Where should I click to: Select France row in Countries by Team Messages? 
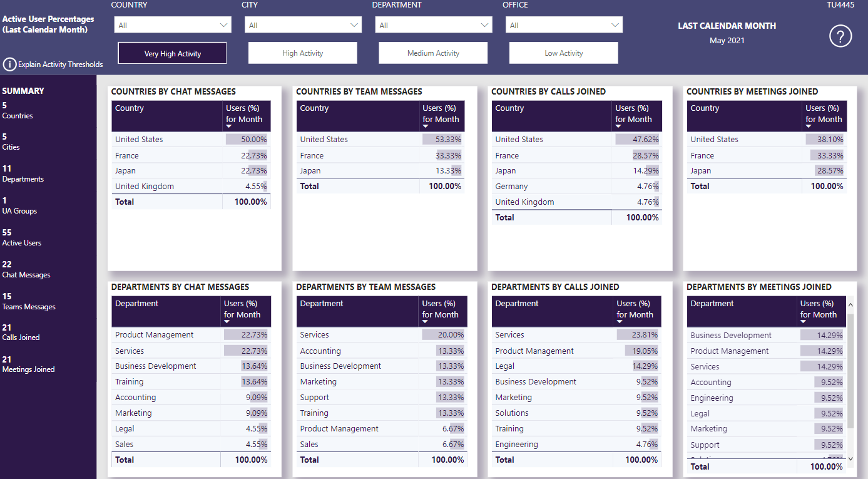tap(380, 155)
